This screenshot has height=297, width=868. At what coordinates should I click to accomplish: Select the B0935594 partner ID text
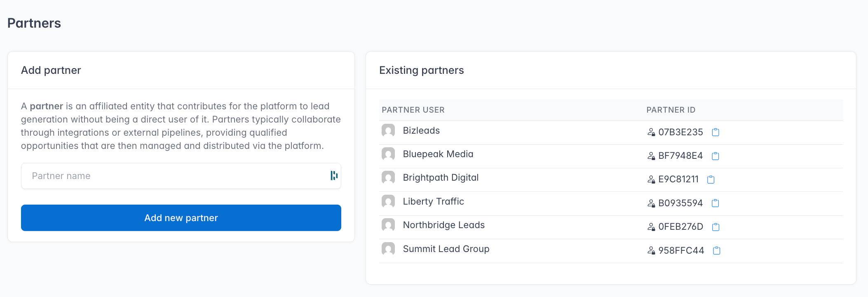(680, 203)
